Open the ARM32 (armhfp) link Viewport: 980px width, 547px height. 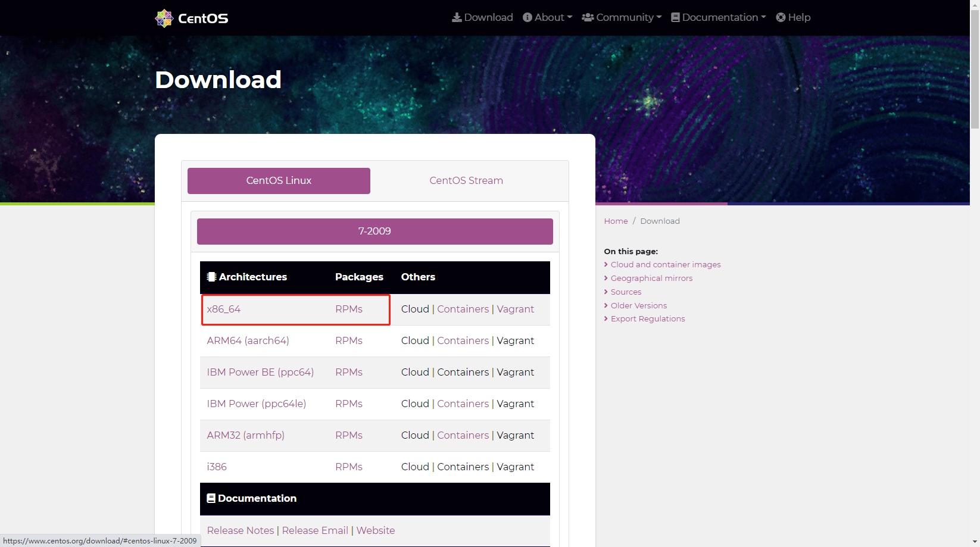pyautogui.click(x=246, y=435)
